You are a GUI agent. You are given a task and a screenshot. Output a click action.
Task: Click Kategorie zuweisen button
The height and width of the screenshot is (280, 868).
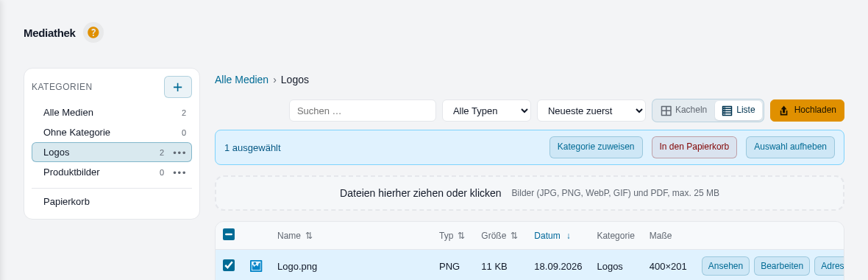point(596,147)
